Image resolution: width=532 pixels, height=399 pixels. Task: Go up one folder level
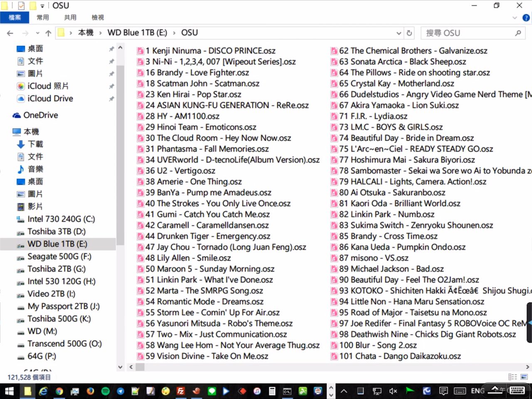[x=48, y=33]
